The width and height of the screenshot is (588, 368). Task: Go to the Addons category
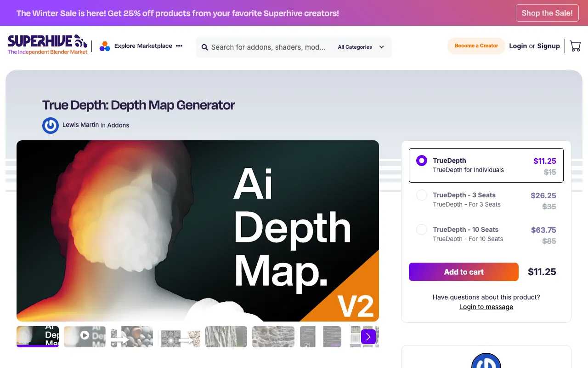[x=118, y=125]
